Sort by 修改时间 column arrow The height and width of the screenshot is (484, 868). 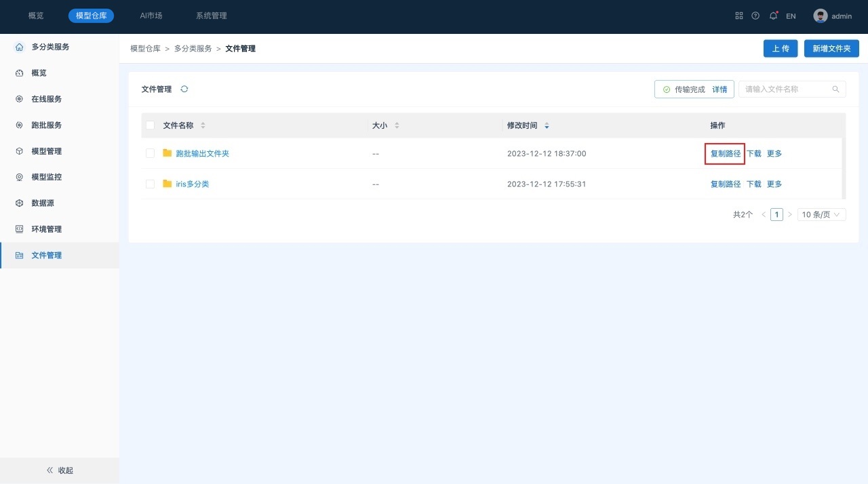[x=547, y=125]
